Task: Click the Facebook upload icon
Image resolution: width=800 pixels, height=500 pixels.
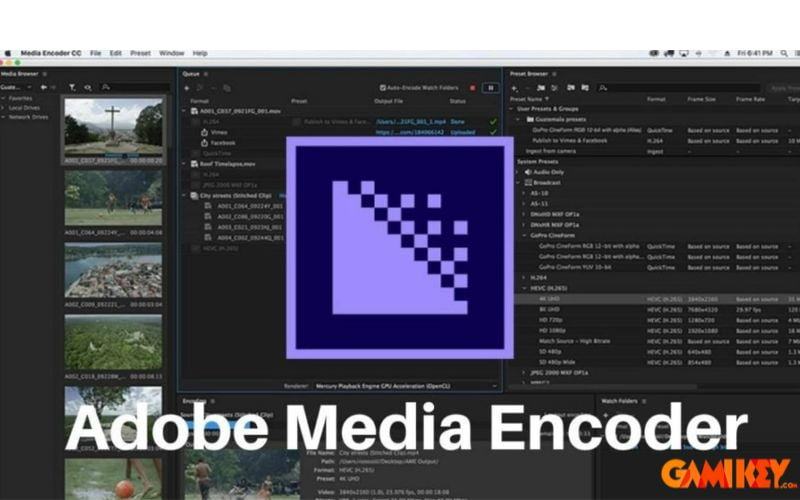Action: [x=204, y=143]
